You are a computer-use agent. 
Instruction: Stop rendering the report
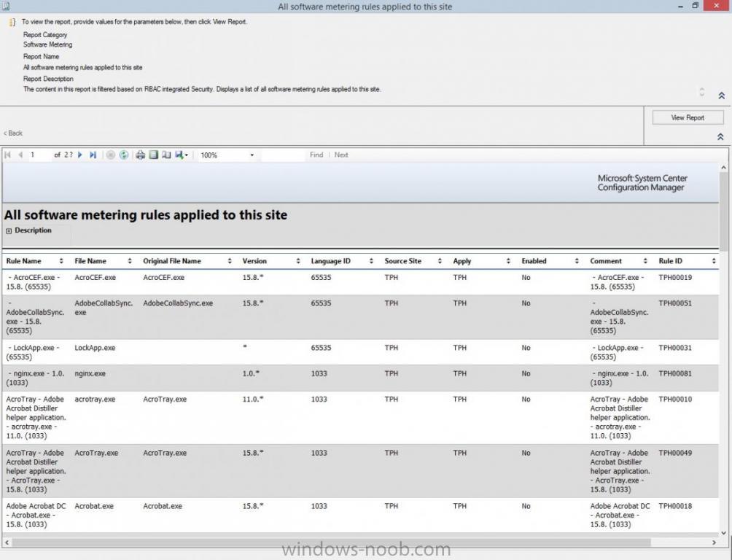[x=111, y=155]
